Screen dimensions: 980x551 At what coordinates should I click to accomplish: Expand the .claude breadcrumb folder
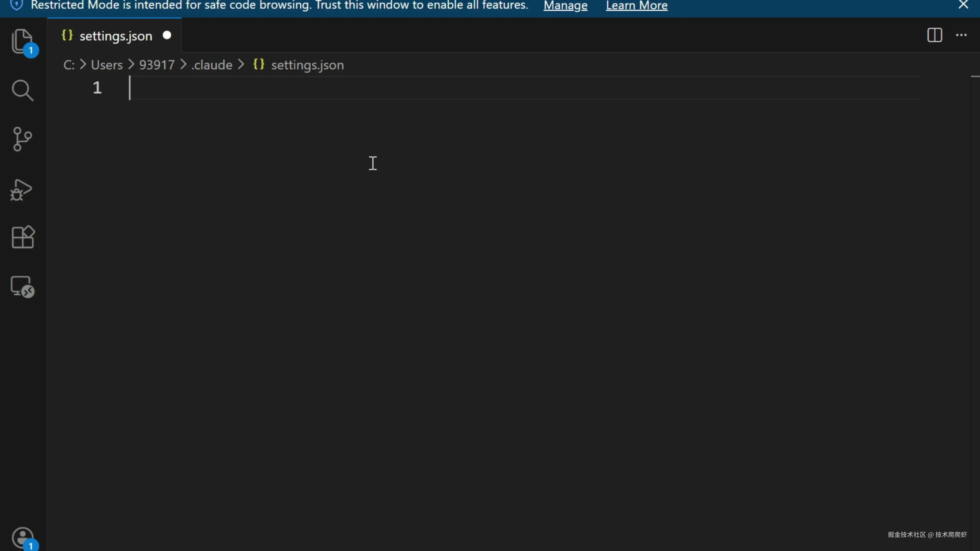(x=212, y=65)
